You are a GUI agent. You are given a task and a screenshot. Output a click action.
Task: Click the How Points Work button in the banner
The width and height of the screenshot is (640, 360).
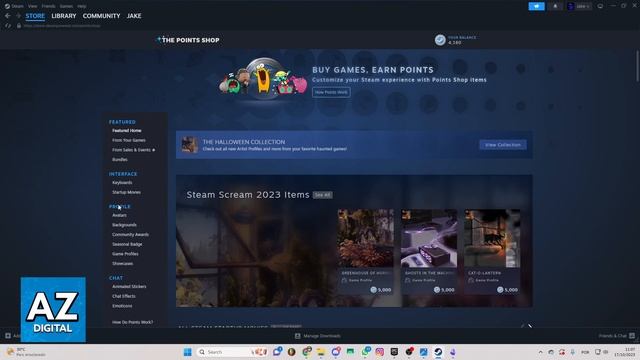coord(331,92)
